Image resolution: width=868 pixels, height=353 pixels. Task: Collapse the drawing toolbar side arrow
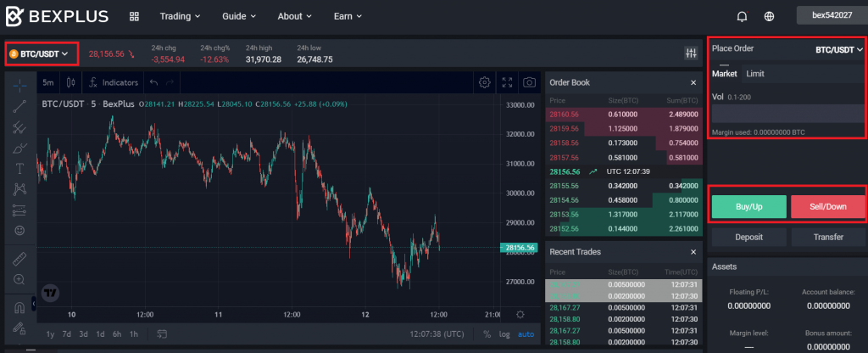tap(34, 304)
